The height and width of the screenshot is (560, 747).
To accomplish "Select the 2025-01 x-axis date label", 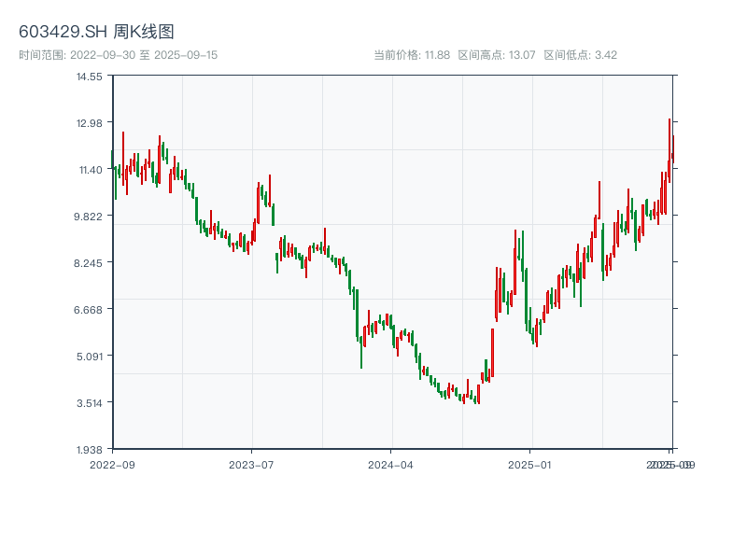I will (530, 464).
